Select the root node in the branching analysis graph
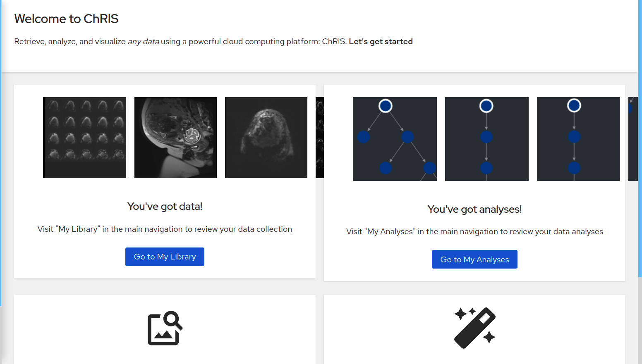The width and height of the screenshot is (642, 364). click(x=386, y=106)
